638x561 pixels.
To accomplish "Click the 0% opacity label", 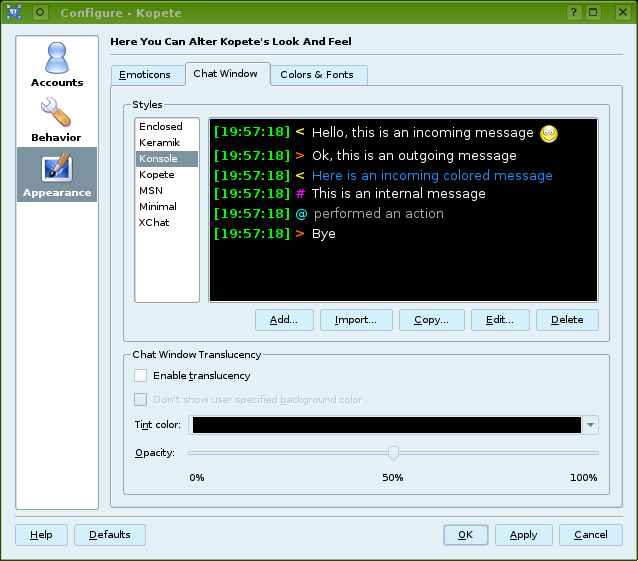I will 197,478.
